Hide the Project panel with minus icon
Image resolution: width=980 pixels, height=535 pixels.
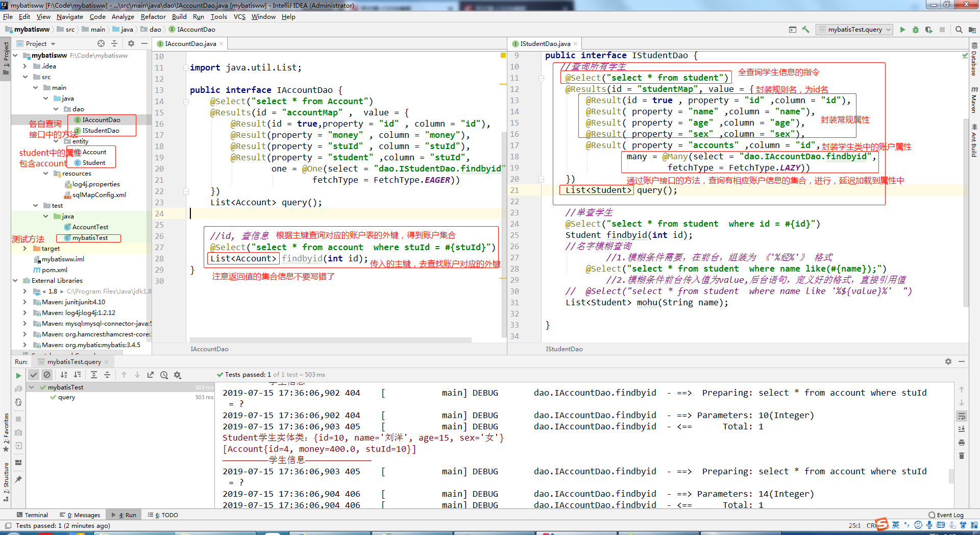coord(144,43)
